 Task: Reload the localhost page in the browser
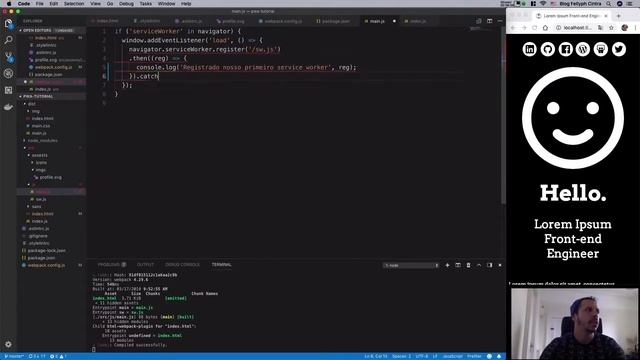(534, 28)
